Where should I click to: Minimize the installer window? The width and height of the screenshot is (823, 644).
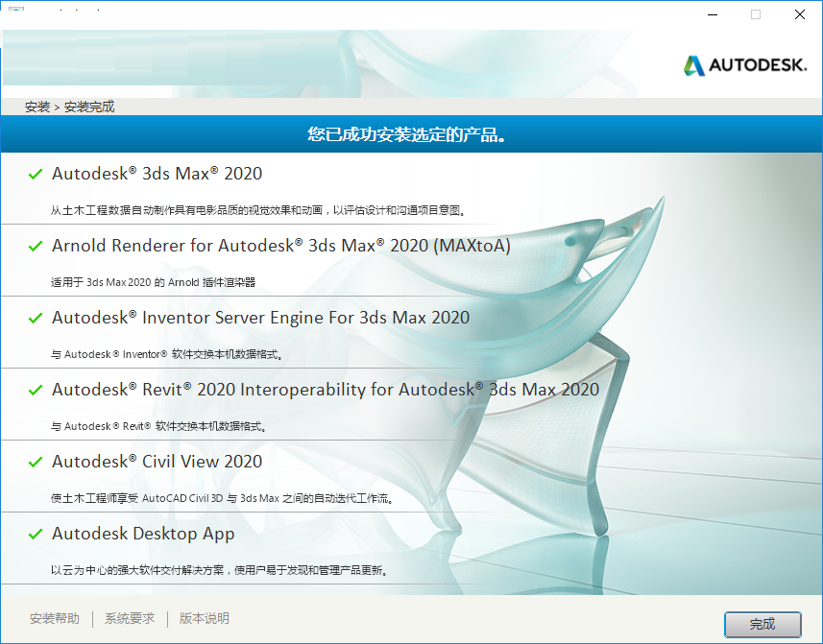(x=712, y=14)
